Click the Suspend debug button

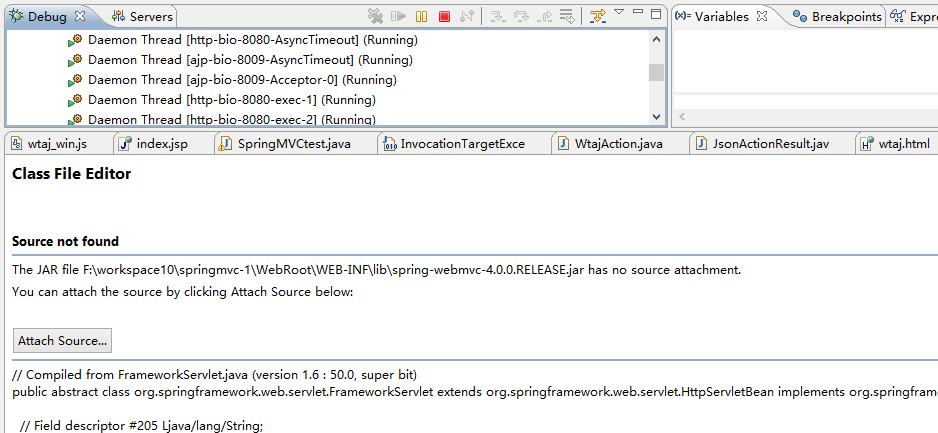click(422, 16)
